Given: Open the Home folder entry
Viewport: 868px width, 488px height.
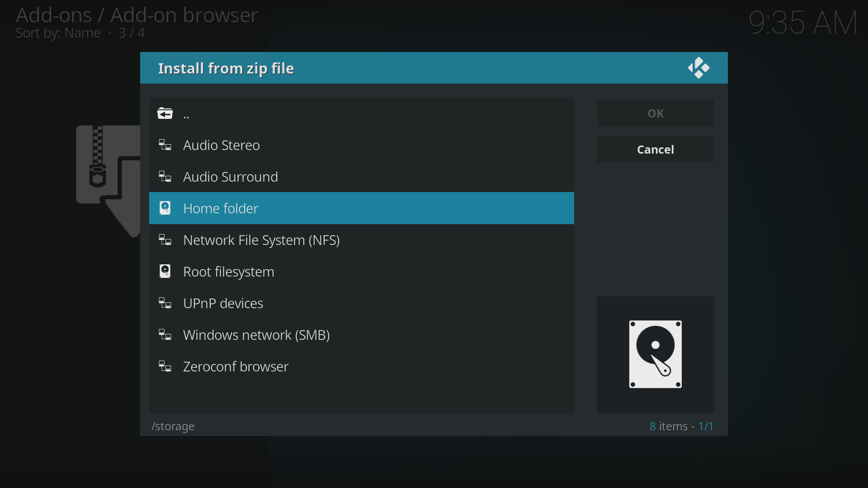Looking at the screenshot, I should point(221,208).
